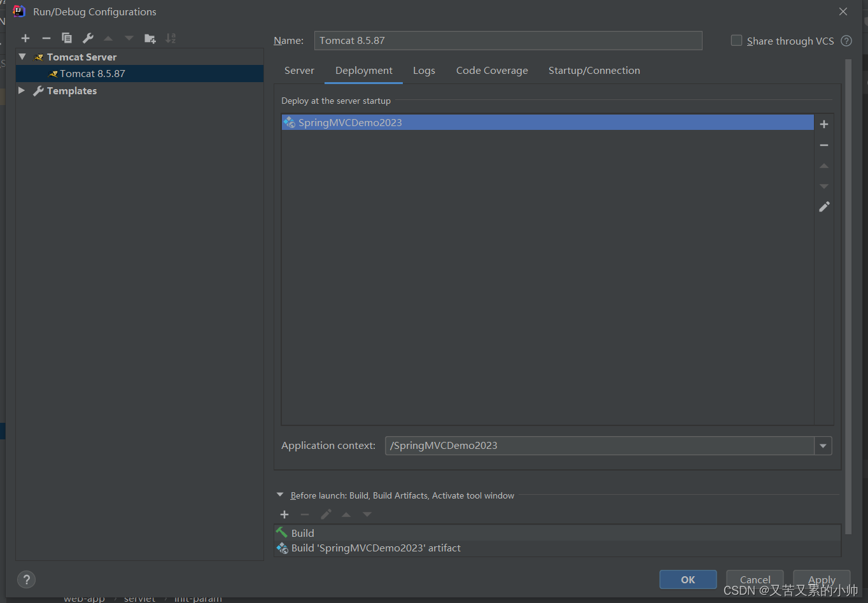Switch to the Server tab
The height and width of the screenshot is (603, 868).
coord(299,71)
